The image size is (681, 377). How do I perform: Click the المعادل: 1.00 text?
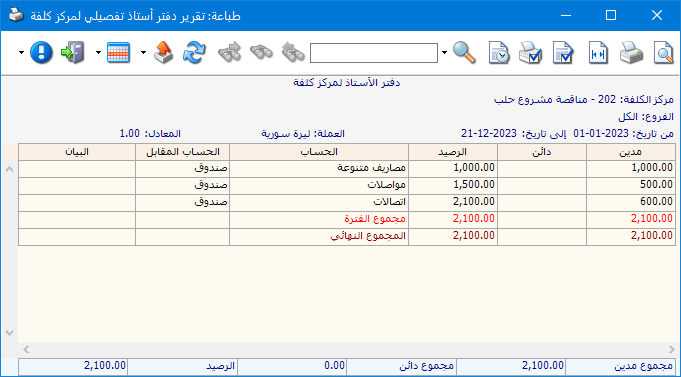click(150, 133)
